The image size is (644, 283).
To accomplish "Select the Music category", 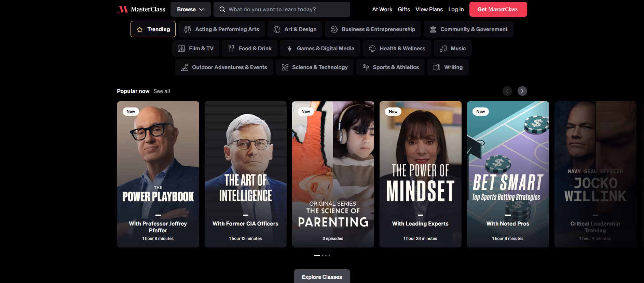I will [x=453, y=48].
